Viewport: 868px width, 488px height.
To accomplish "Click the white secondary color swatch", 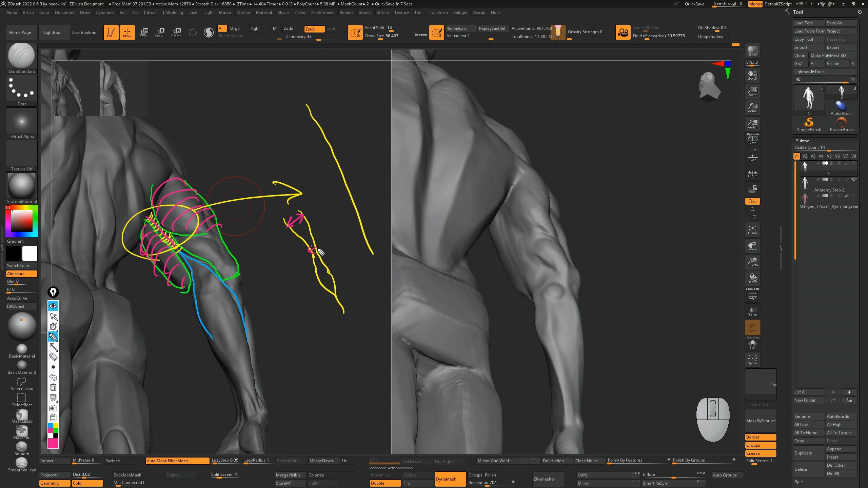I will [30, 253].
